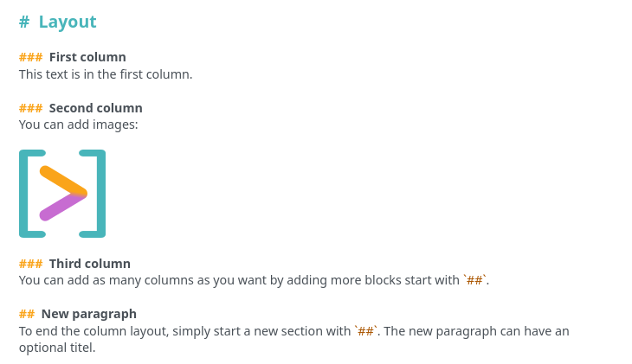This screenshot has width=632, height=364.
Task: Click the ### marker before Third column
Action: 30,264
